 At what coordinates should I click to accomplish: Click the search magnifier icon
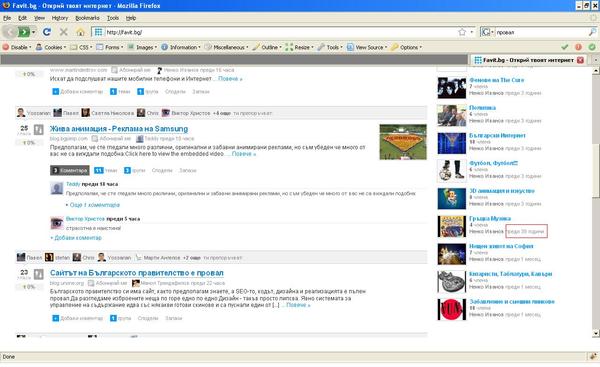(592, 32)
